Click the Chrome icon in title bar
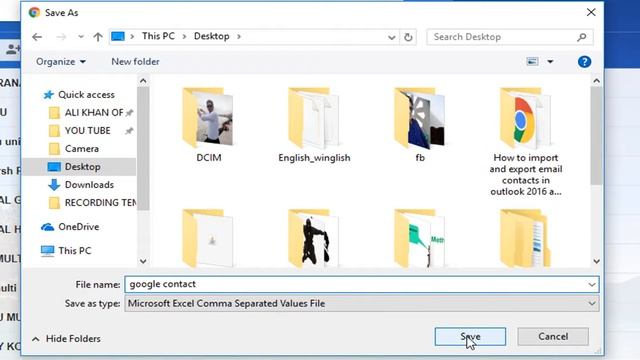 click(34, 13)
